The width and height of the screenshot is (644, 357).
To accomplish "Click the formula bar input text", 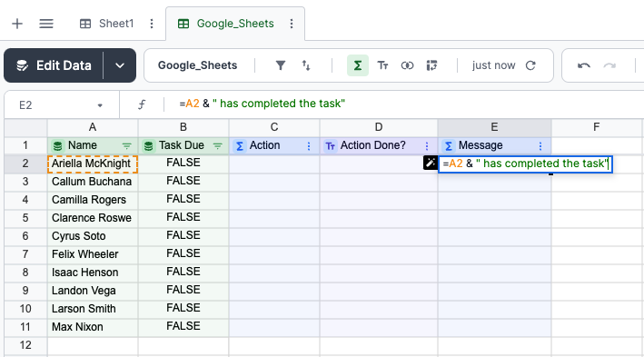I will pyautogui.click(x=262, y=104).
